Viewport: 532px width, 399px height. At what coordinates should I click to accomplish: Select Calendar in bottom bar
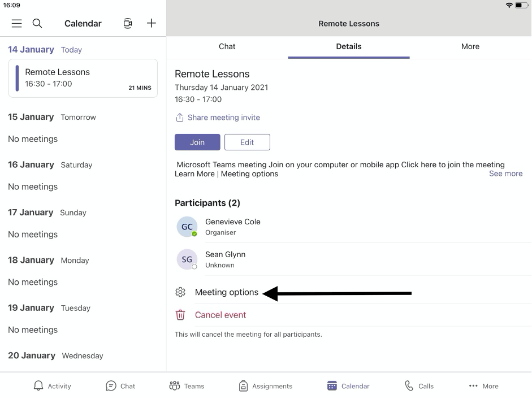click(348, 386)
